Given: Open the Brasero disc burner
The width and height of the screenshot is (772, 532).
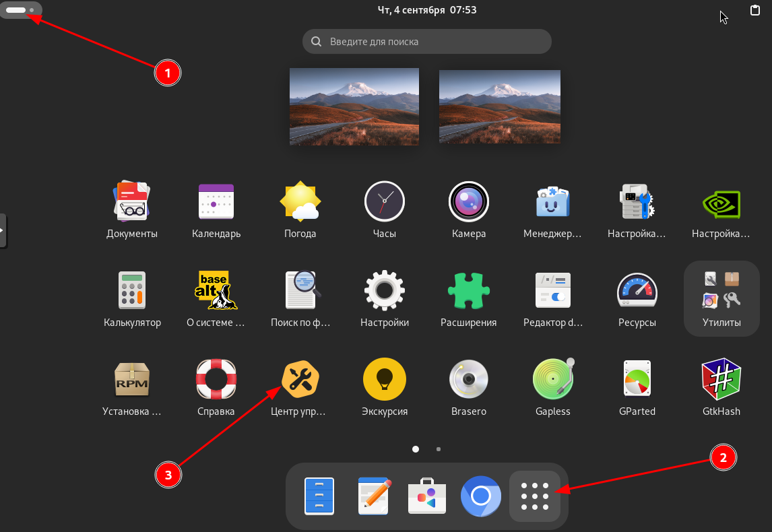Looking at the screenshot, I should (468, 379).
